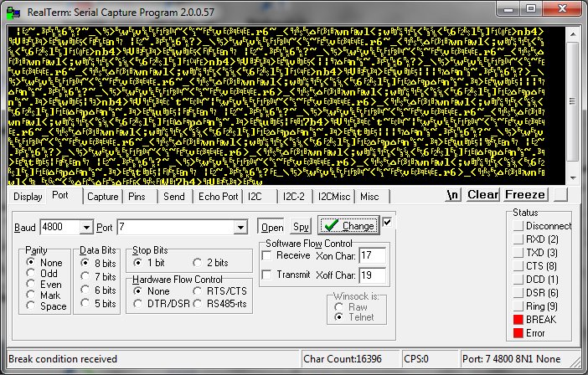588x375 pixels.
Task: Select the Raw Winsock option
Action: [x=351, y=307]
